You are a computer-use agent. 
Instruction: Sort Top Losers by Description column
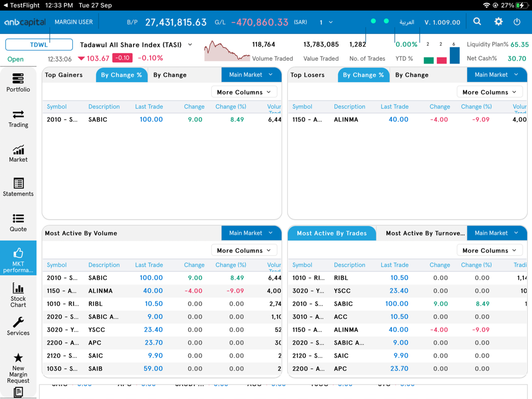[x=350, y=106]
